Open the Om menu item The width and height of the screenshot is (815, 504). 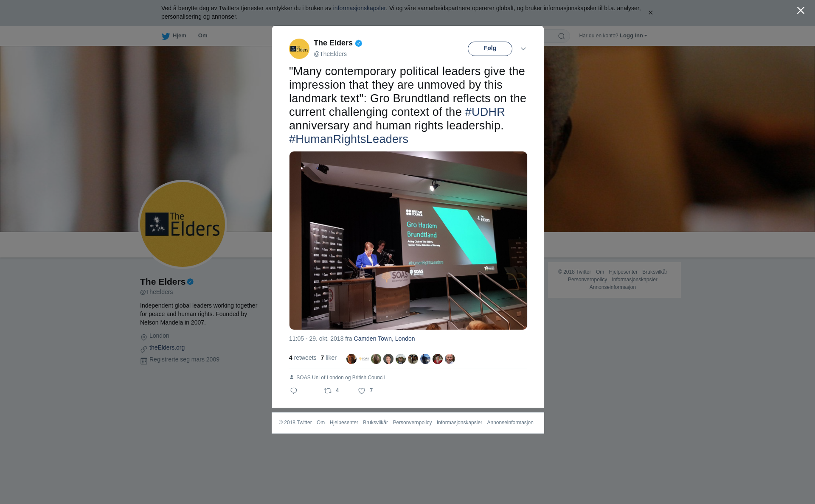pyautogui.click(x=202, y=36)
